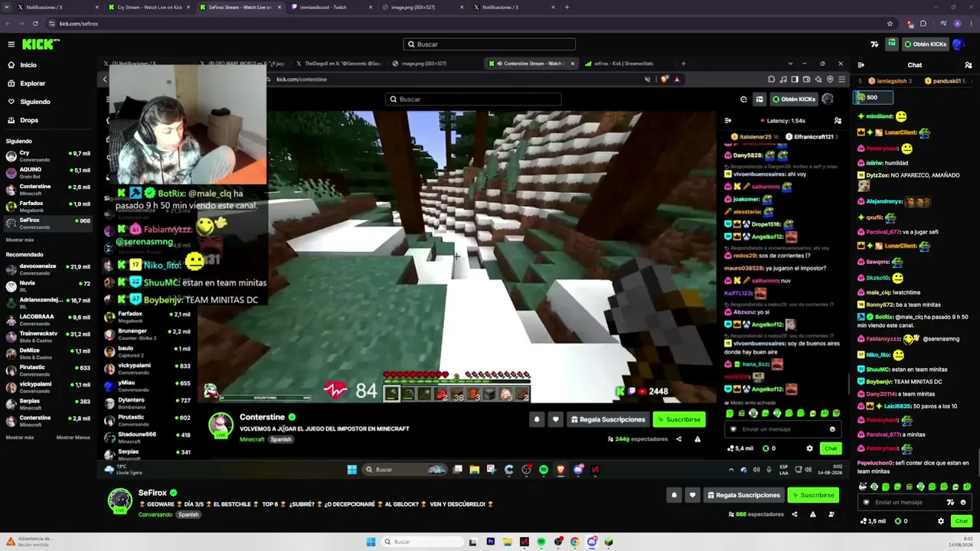Report the SeFirox stream via warning icon
Screen dimensions: 980x551
coord(812,514)
